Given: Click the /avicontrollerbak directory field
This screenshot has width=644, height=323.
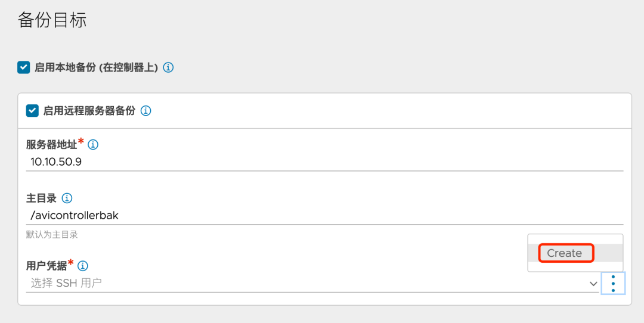Looking at the screenshot, I should pos(322,215).
